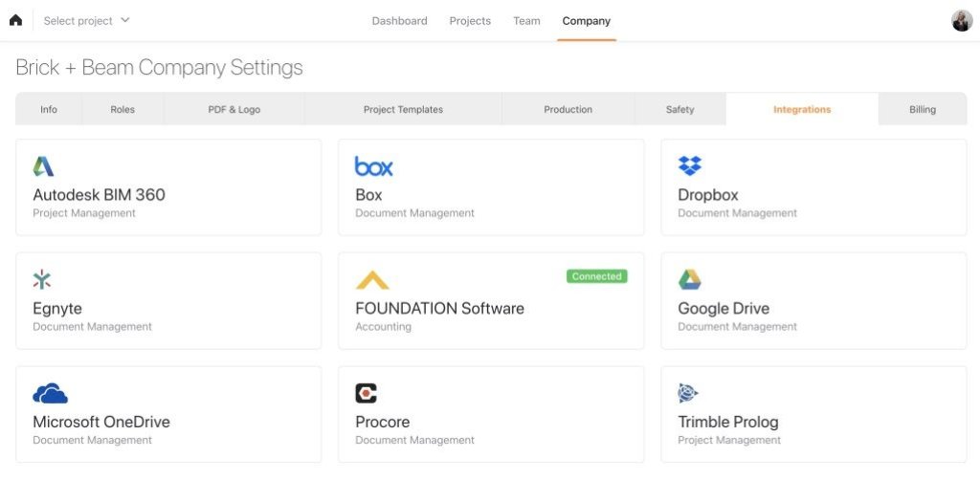980x479 pixels.
Task: Open the Project Templates tab
Action: (403, 109)
